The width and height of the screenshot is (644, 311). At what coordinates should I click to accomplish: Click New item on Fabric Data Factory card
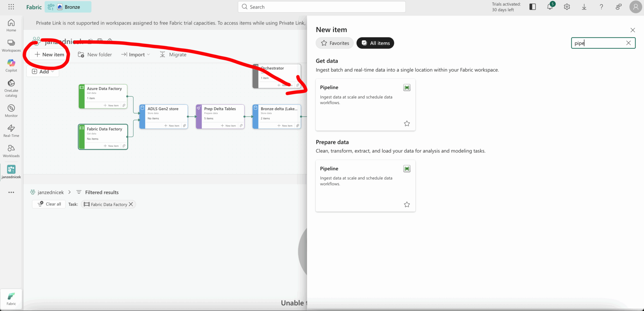111,146
